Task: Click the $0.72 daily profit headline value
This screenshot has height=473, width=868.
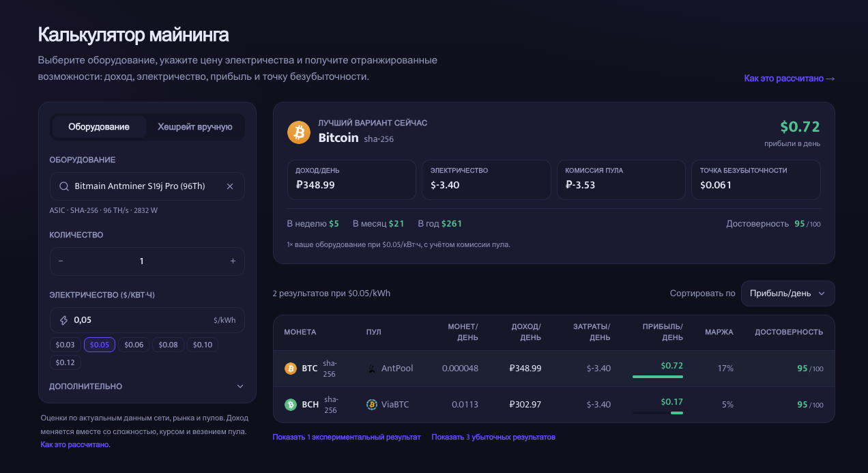Action: pyautogui.click(x=800, y=127)
